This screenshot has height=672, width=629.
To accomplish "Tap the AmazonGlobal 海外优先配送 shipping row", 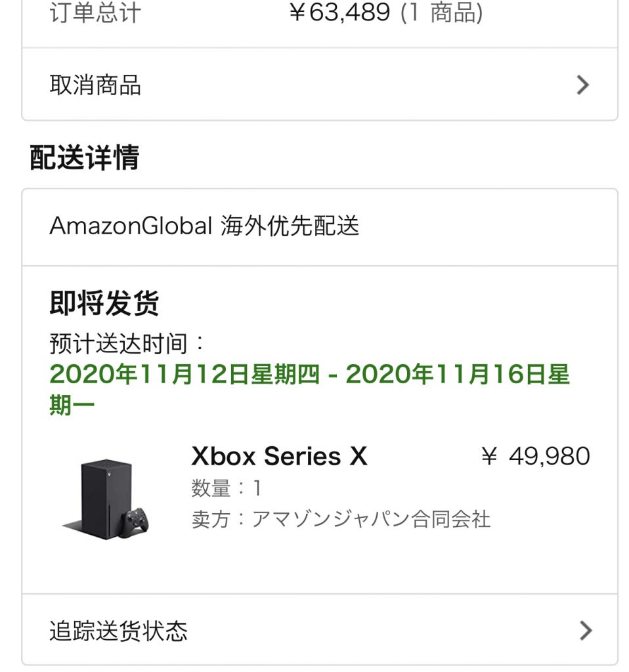I will click(x=320, y=226).
